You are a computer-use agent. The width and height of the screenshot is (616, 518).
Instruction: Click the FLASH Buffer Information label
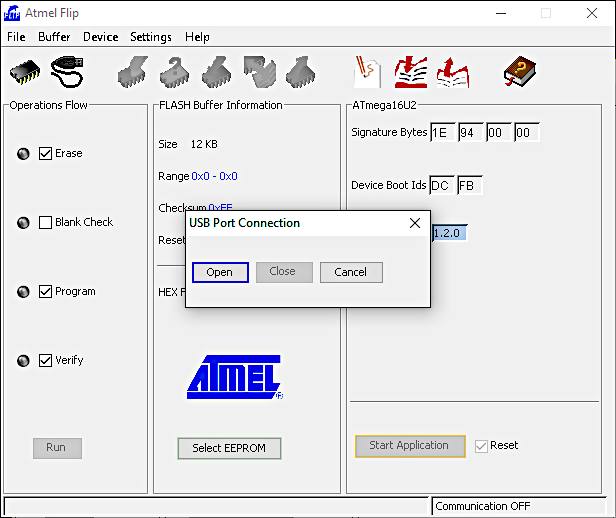tap(221, 105)
